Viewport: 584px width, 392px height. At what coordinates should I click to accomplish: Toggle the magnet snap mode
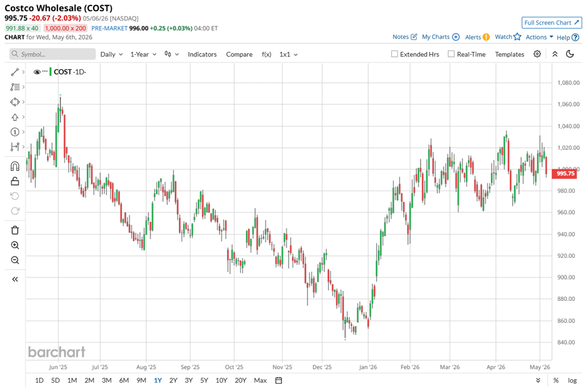click(14, 166)
